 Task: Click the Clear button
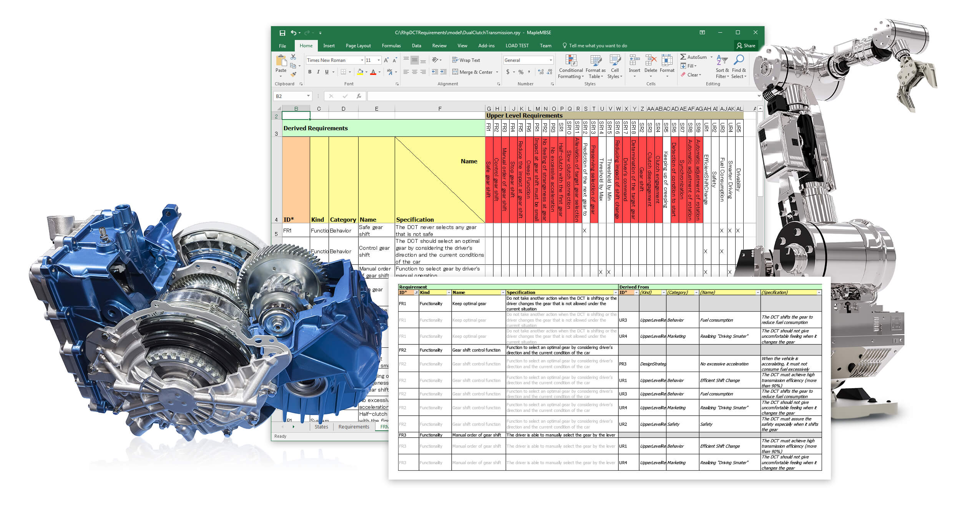(x=691, y=75)
